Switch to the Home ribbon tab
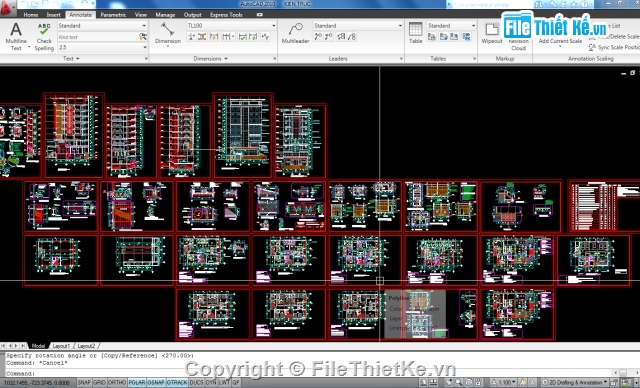Screen dimensions: 640x388 pos(31,15)
